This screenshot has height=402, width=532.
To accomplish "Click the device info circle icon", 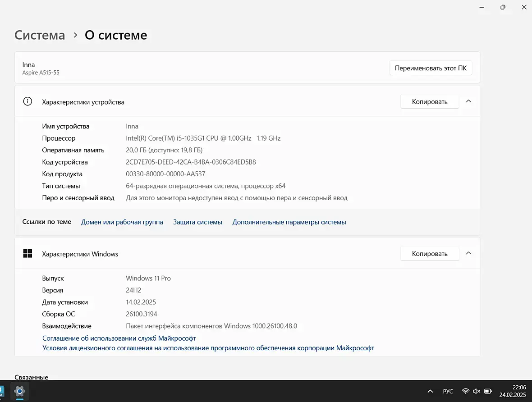I will (x=28, y=101).
